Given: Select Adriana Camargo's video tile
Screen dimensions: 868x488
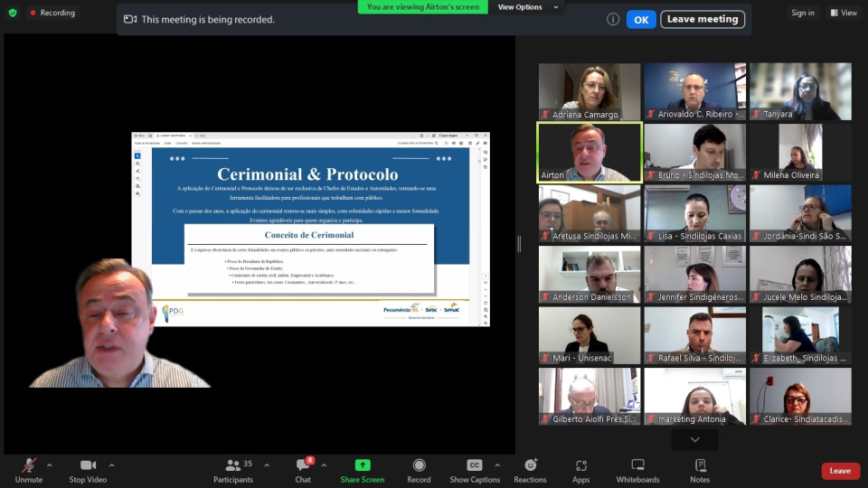Looking at the screenshot, I should [590, 91].
